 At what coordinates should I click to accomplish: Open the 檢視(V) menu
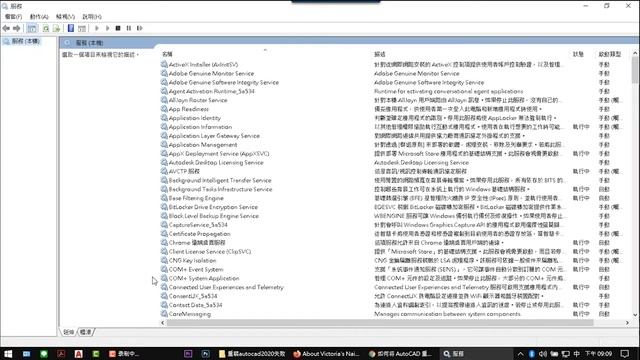(65, 17)
